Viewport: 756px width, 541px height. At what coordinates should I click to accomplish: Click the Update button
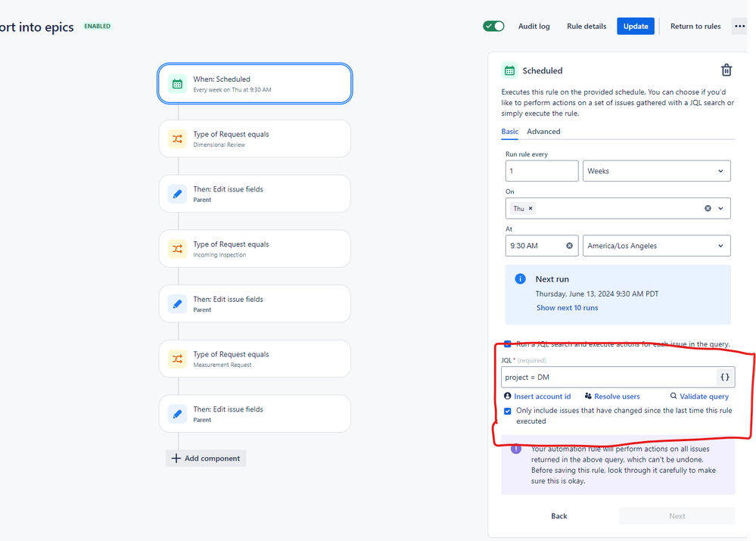[636, 26]
